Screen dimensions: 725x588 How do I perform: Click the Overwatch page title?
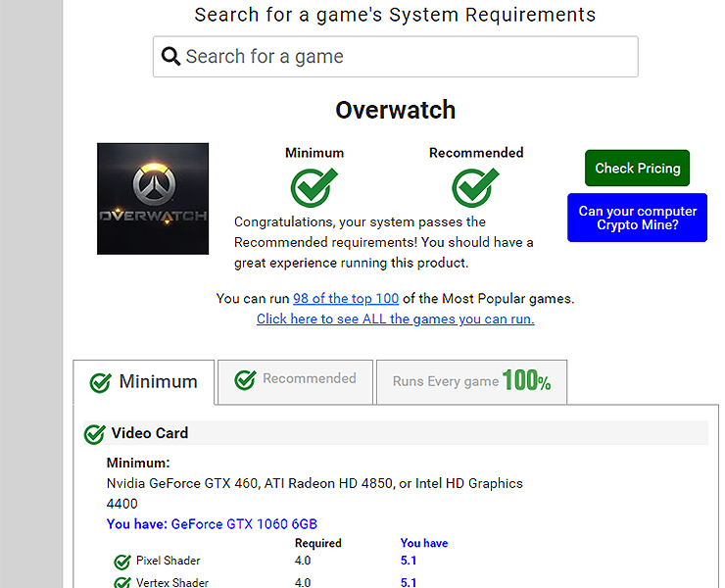396,110
